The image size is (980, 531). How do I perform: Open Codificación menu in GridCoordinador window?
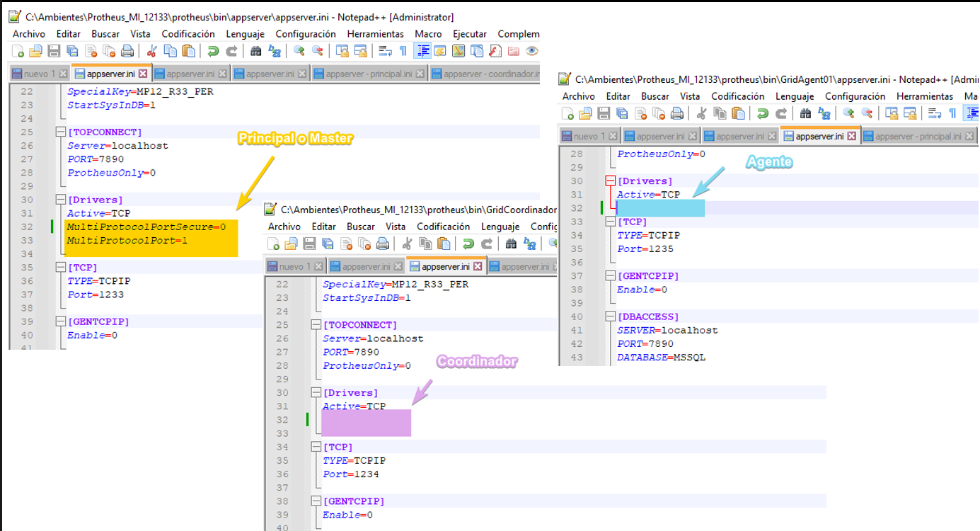[x=444, y=227]
